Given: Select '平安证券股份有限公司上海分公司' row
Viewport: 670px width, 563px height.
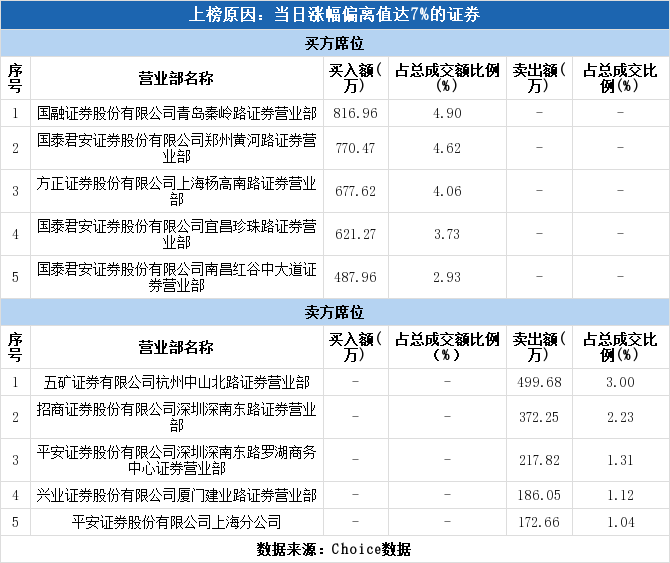Looking at the screenshot, I should click(335, 522).
